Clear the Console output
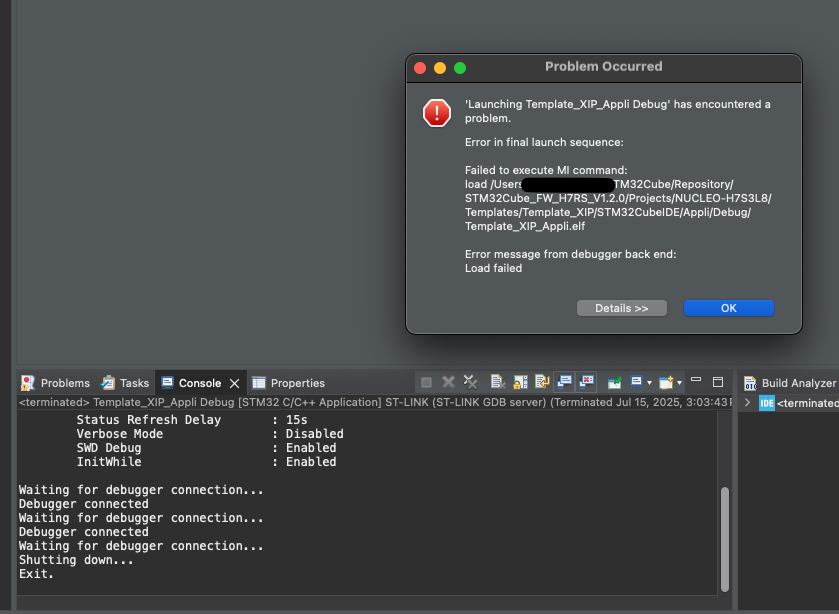This screenshot has height=614, width=839. 497,382
